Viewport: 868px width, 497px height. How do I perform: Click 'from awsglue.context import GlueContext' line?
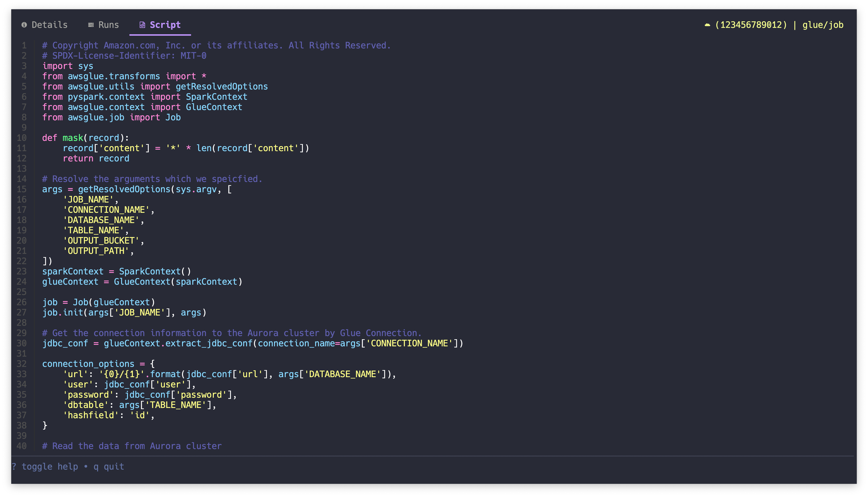coord(142,107)
